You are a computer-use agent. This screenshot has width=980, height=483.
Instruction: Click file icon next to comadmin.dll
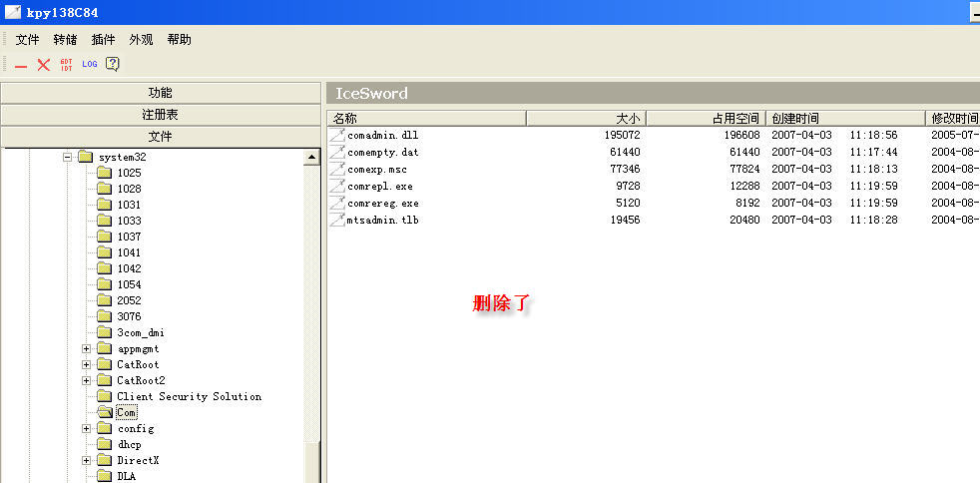pos(337,135)
